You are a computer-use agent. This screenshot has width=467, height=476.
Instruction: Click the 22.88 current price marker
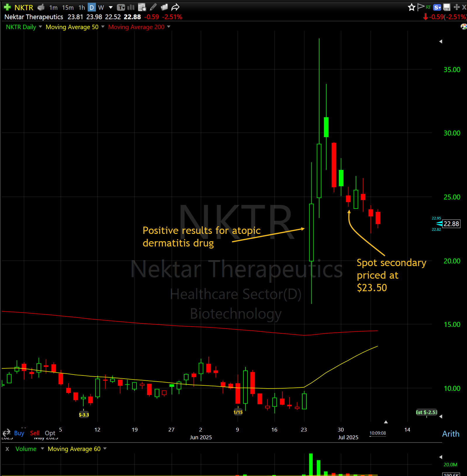tap(451, 224)
